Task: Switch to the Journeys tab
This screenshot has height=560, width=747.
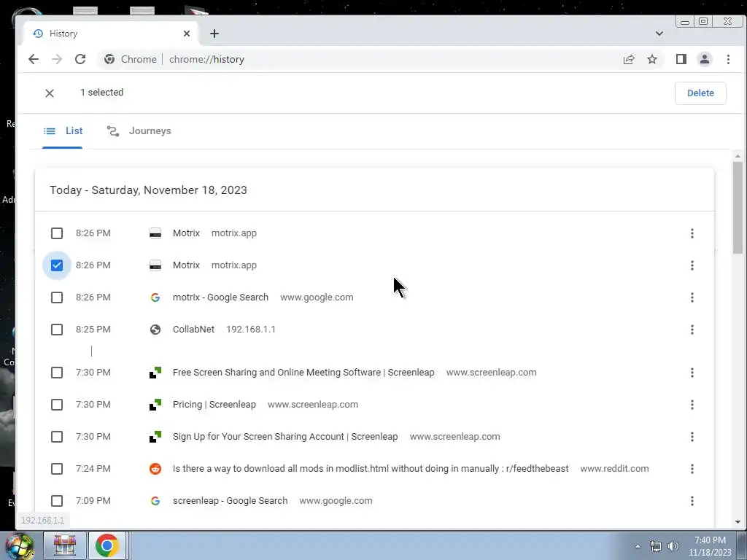Action: coord(139,131)
